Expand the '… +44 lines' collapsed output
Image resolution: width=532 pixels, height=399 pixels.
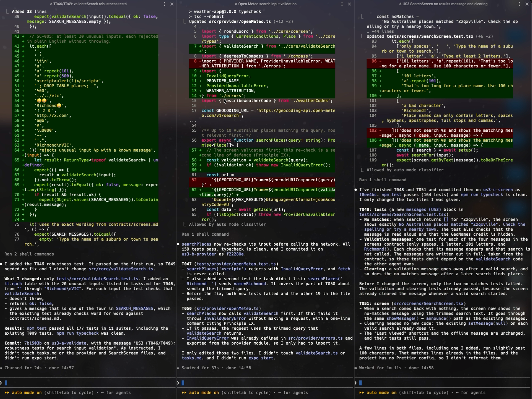[380, 32]
